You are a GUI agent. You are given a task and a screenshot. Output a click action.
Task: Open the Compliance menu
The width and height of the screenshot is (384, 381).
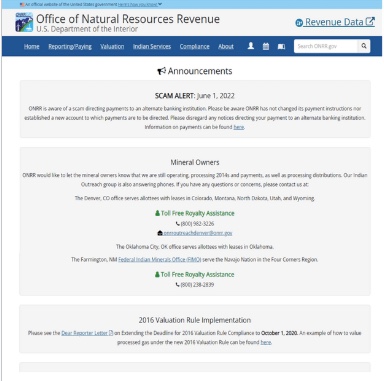pos(195,46)
